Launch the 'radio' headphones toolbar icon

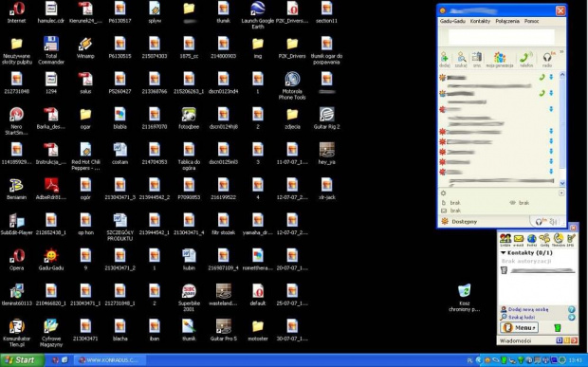pos(547,59)
